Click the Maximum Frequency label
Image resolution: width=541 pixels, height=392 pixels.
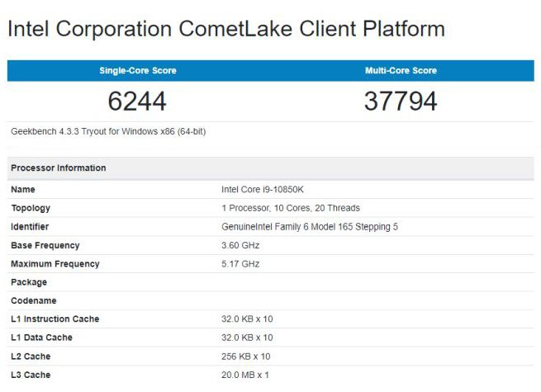click(x=55, y=264)
